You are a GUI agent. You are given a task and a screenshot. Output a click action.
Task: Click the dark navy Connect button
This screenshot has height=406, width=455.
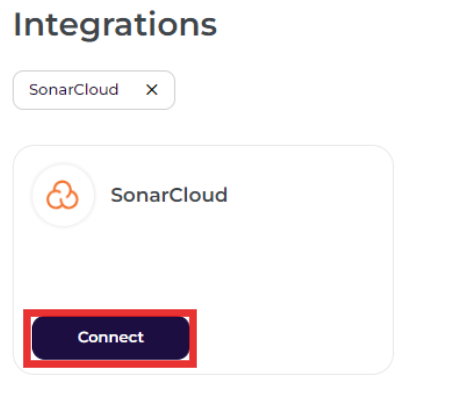[110, 338]
